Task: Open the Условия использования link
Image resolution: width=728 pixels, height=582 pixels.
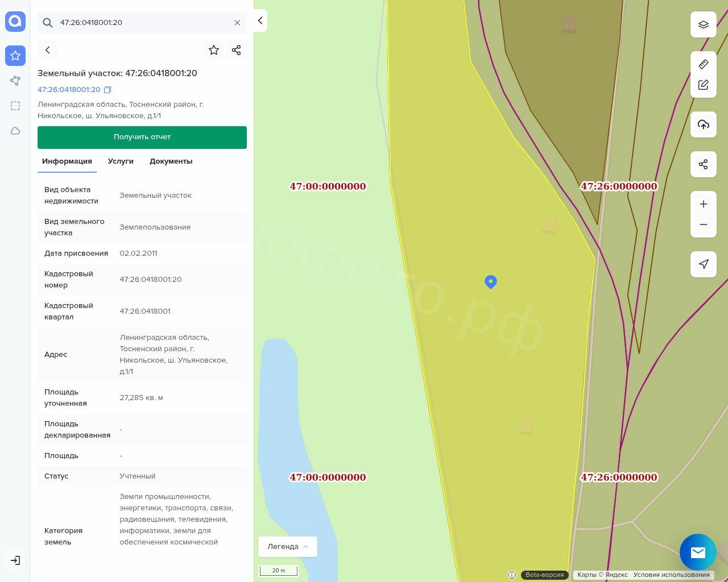Action: pyautogui.click(x=671, y=575)
